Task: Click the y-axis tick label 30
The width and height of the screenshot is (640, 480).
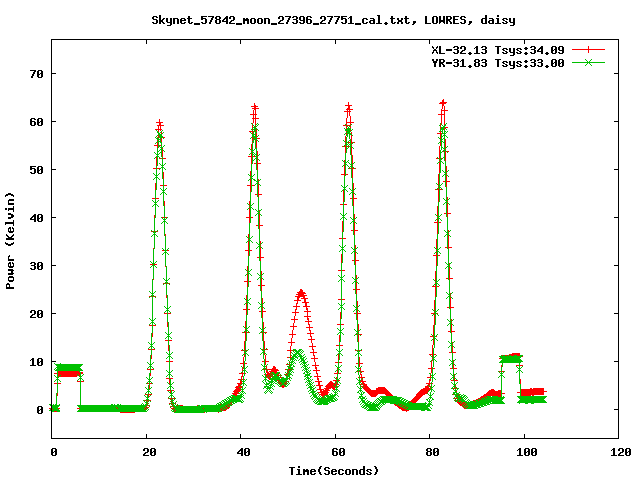Action: (36, 266)
